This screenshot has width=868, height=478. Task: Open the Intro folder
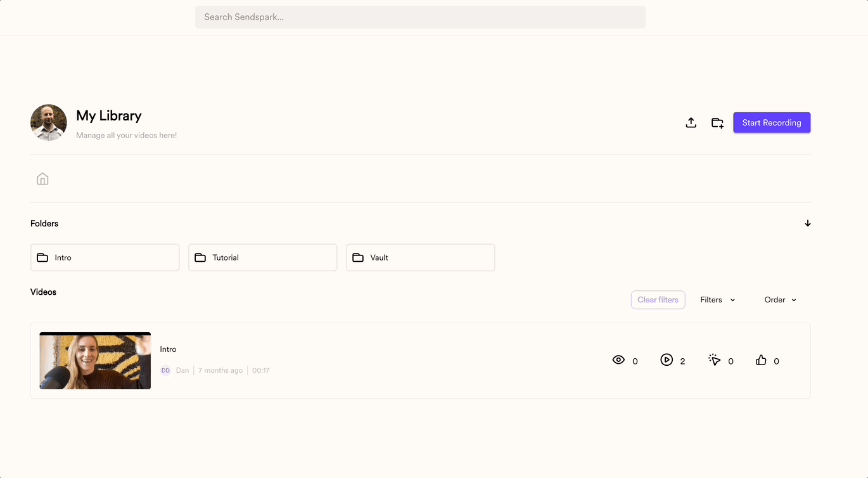tap(105, 257)
